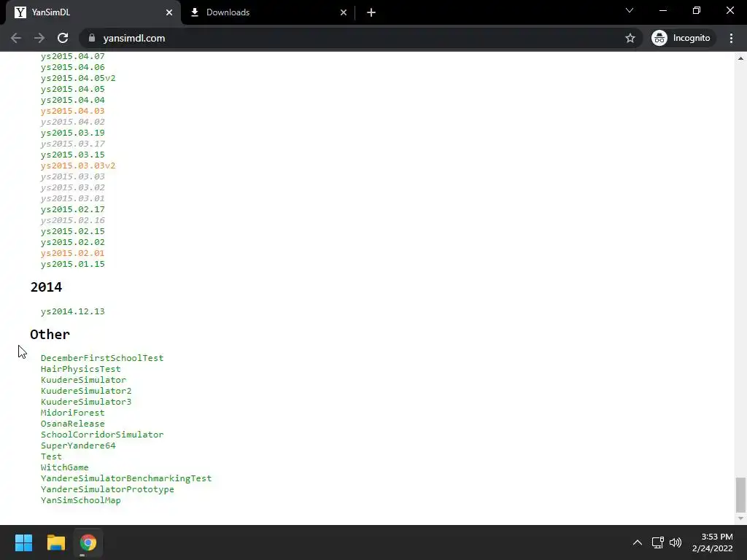Open the ys2015.04.06 build link
This screenshot has height=560, width=747.
point(72,67)
